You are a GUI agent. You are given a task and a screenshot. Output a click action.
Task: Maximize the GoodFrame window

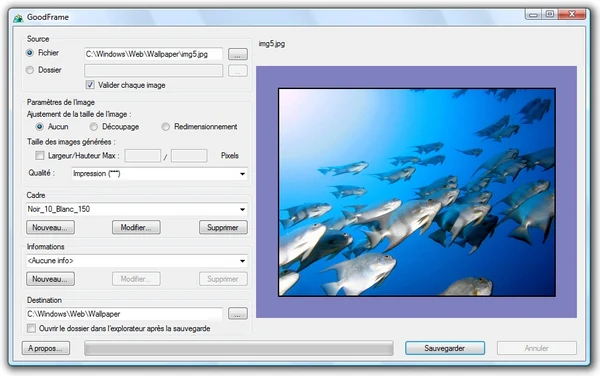550,15
